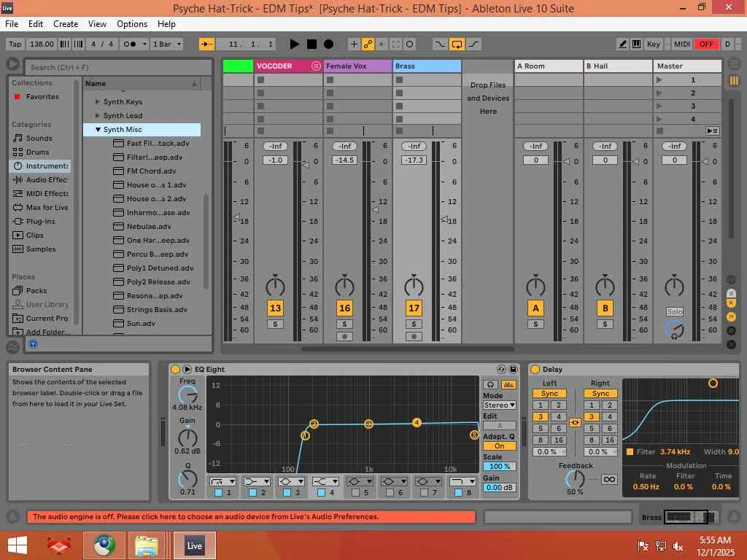The width and height of the screenshot is (747, 560).
Task: Click the Tap tempo button
Action: point(15,44)
